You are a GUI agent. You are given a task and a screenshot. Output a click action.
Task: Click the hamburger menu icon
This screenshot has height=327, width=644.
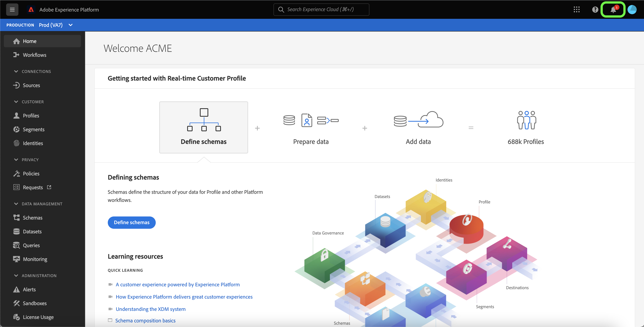click(12, 10)
